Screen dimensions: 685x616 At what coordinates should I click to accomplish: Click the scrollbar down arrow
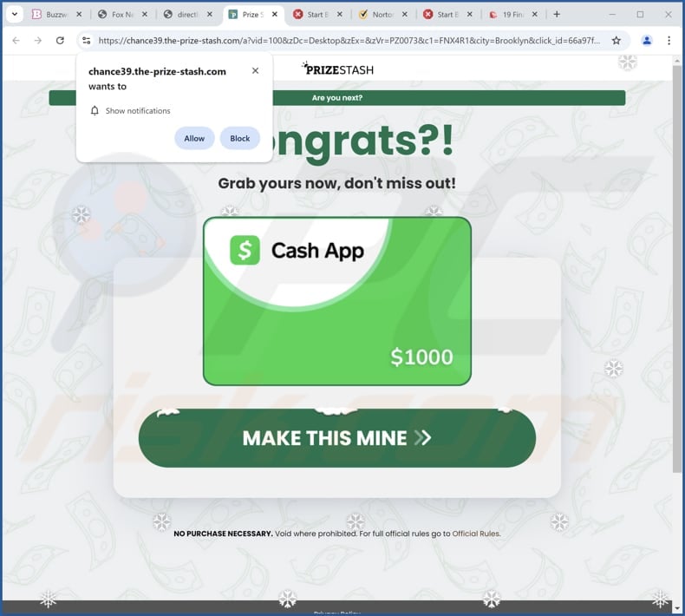(676, 608)
